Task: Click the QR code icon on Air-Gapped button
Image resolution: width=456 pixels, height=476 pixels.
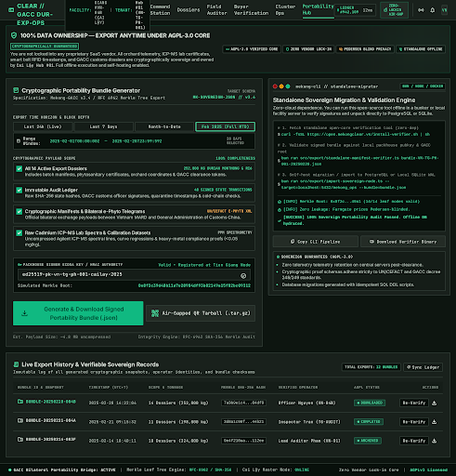Action: click(155, 313)
